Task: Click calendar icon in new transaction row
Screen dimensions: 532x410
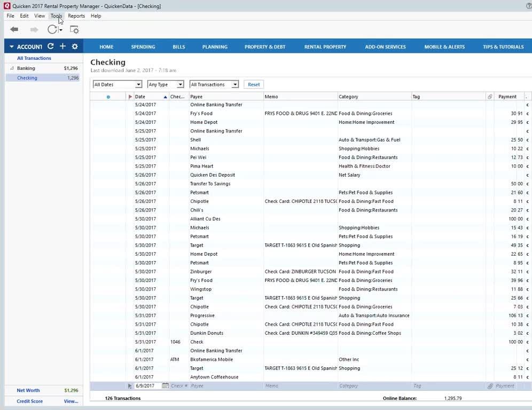Action: [165, 385]
